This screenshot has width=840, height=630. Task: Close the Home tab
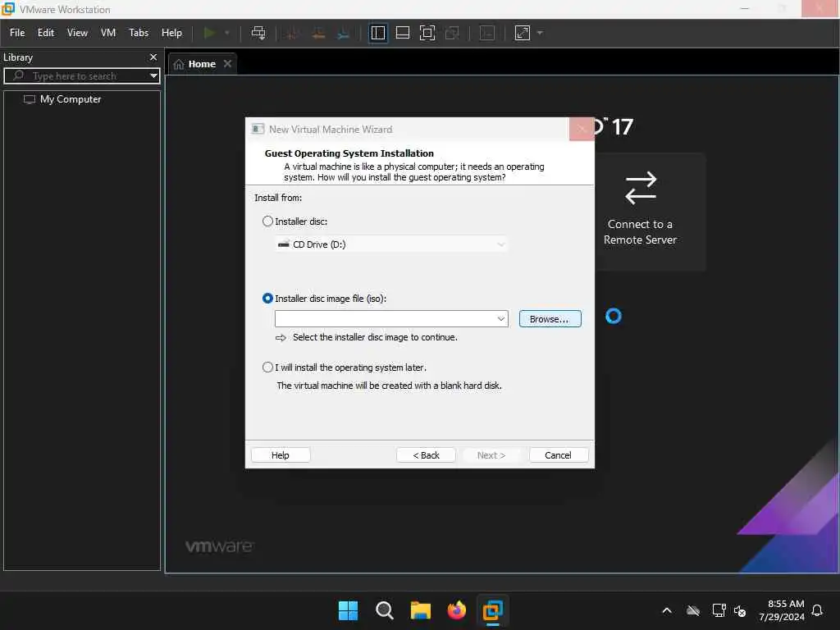pyautogui.click(x=228, y=64)
